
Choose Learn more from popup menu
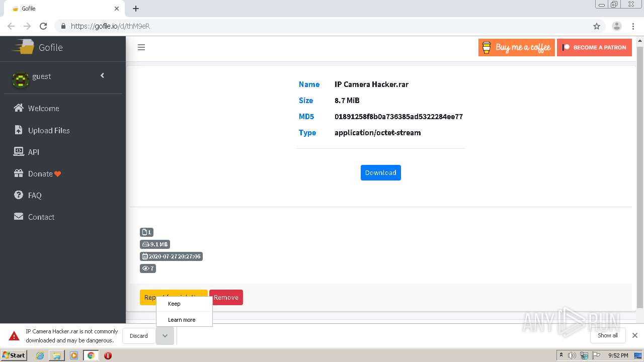pyautogui.click(x=184, y=320)
